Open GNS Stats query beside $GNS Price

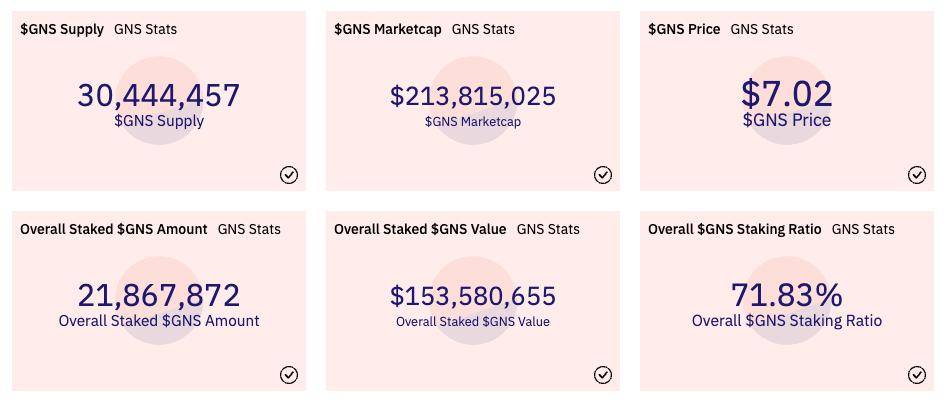pos(762,29)
